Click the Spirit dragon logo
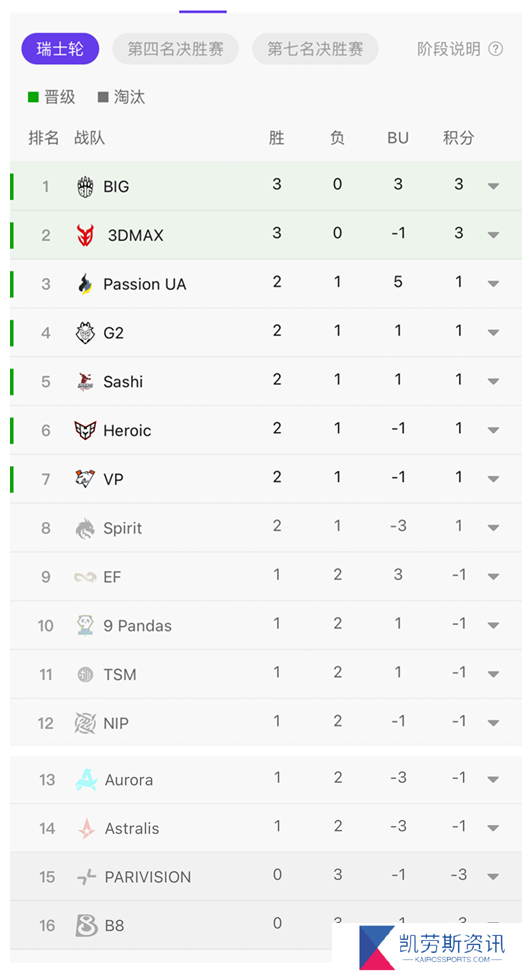Screen dimensions: 532x973 coord(85,528)
